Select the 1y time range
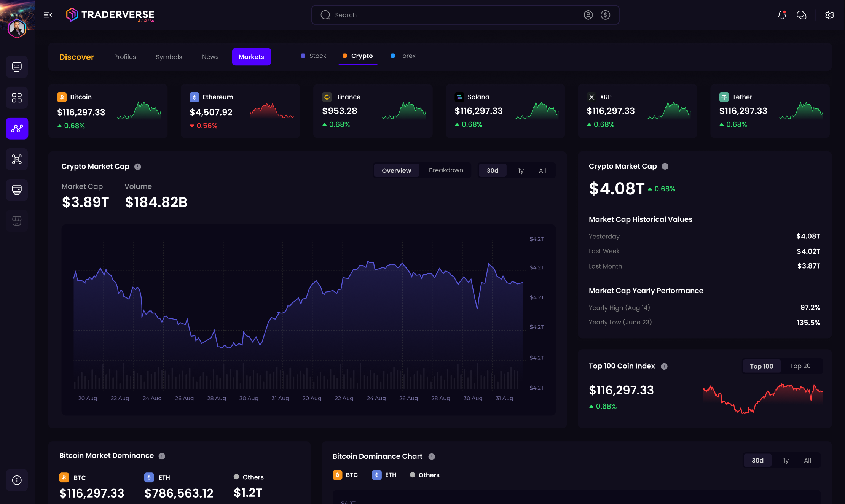 tap(520, 170)
